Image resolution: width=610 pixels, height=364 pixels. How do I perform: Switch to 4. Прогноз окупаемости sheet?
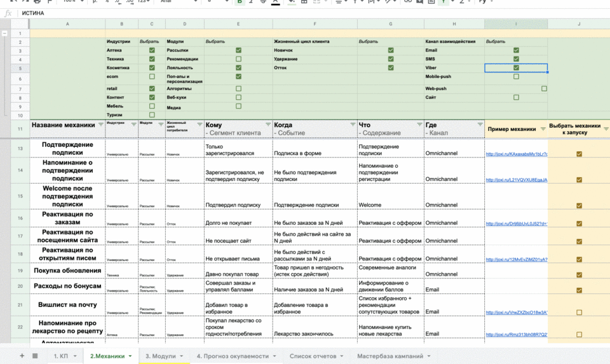pos(233,356)
